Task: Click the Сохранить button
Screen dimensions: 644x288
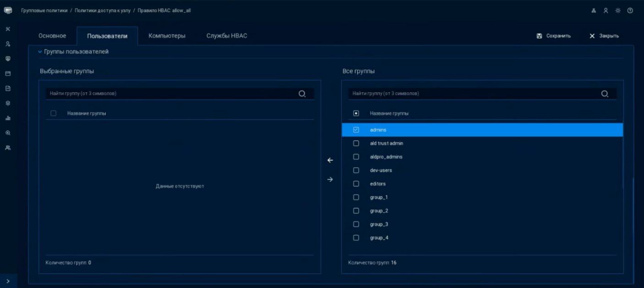Action: [x=554, y=36]
